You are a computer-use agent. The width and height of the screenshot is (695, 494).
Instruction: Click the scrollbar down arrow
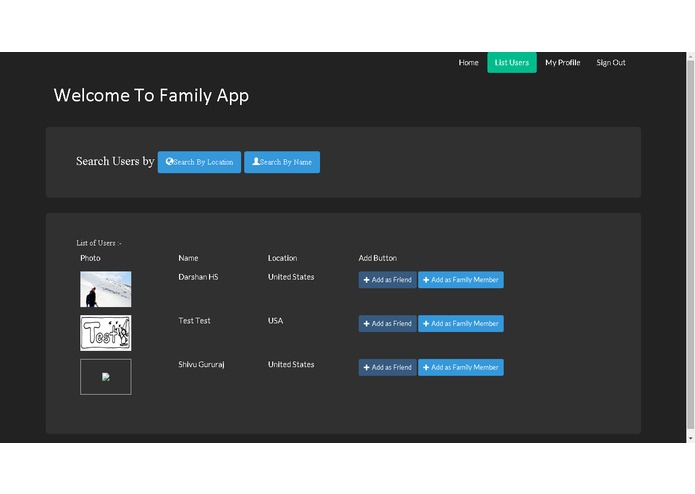tap(691, 438)
